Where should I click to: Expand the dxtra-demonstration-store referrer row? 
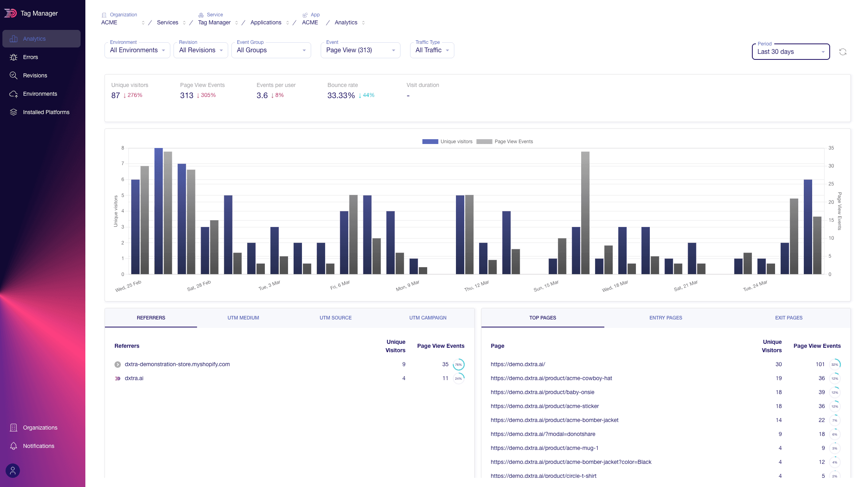click(117, 364)
